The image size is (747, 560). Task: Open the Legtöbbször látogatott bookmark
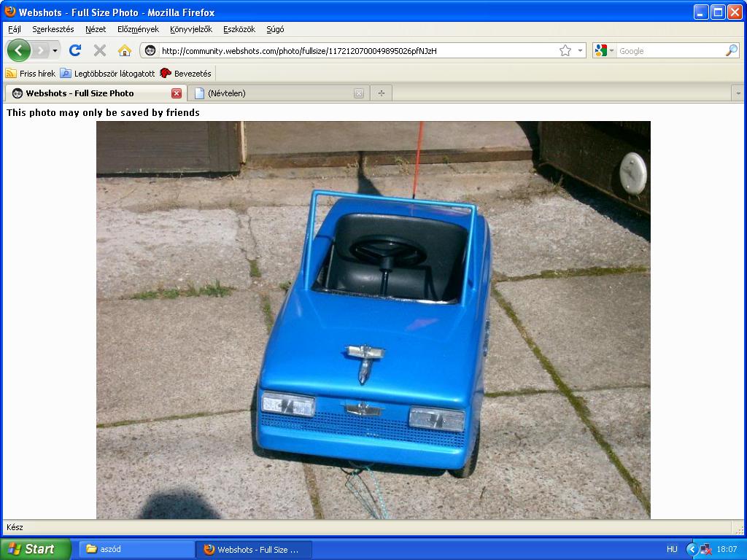coord(108,74)
